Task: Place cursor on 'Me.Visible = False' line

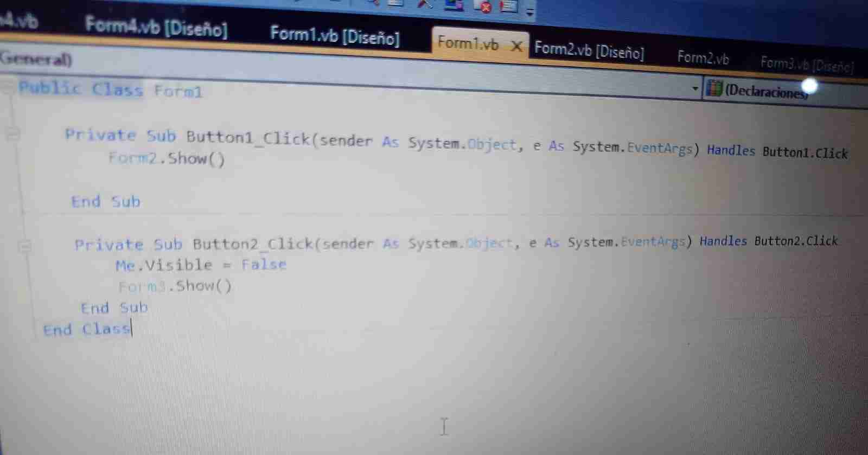Action: tap(201, 265)
